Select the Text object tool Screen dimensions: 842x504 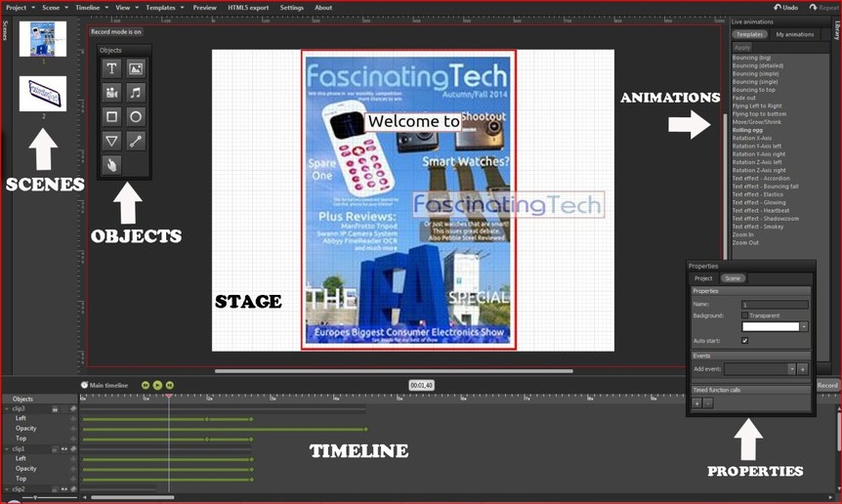coord(111,68)
